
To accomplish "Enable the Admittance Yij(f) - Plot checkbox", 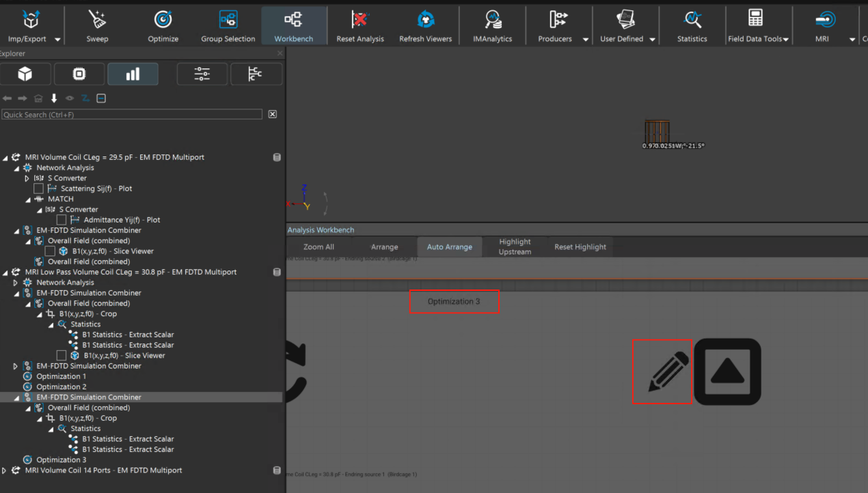I will [x=62, y=220].
